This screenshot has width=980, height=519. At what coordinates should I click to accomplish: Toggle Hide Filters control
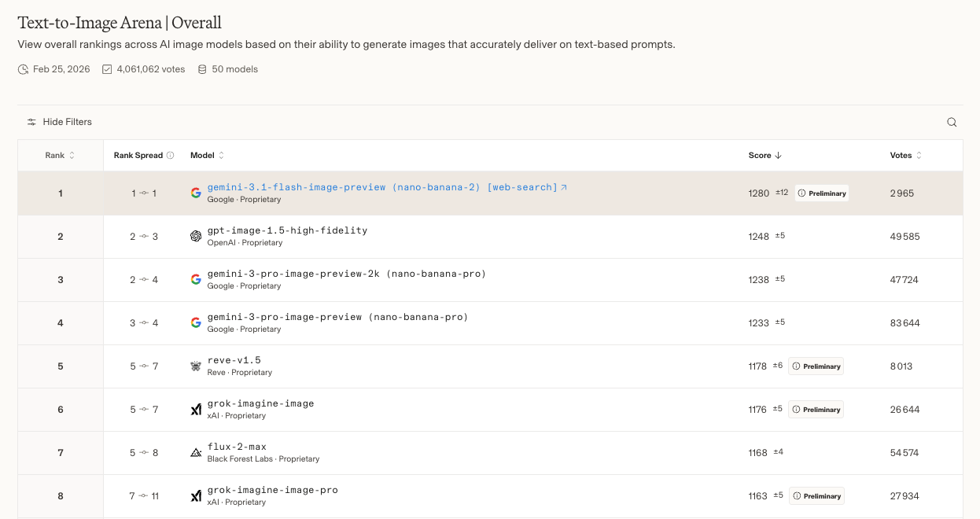pyautogui.click(x=60, y=122)
